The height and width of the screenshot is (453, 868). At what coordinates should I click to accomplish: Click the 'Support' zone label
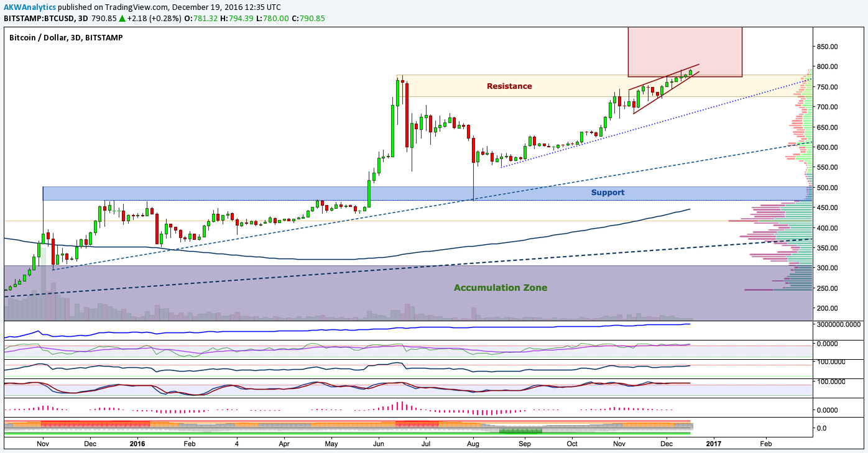607,193
